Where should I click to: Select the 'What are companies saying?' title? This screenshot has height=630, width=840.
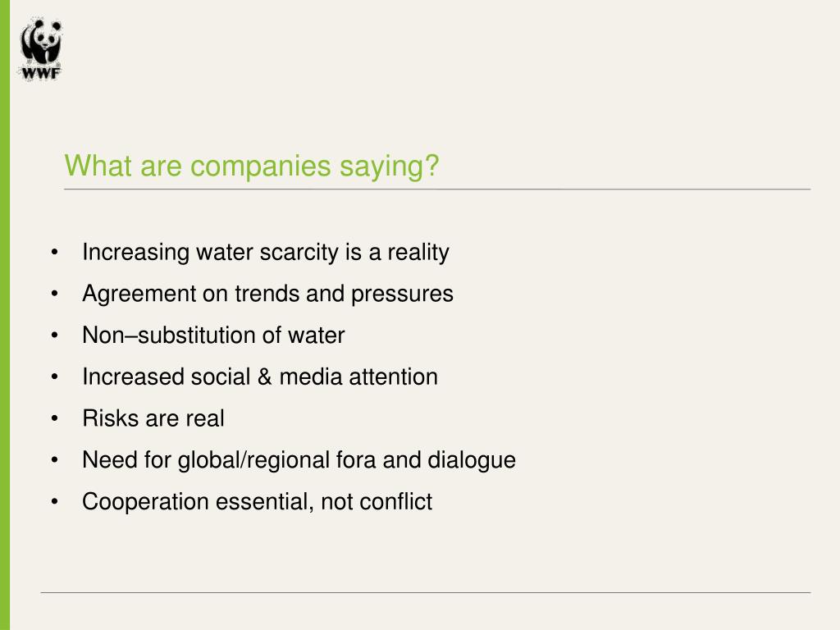click(252, 167)
